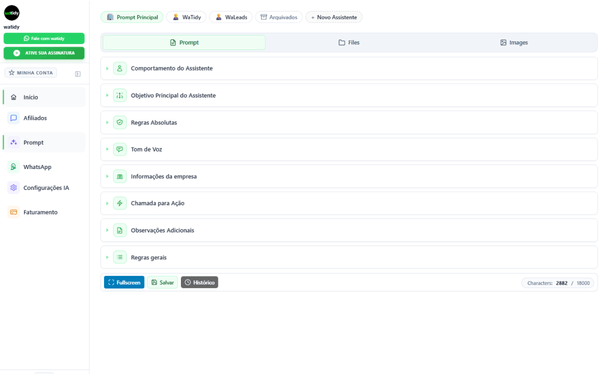Click the Faturamento card icon
The height and width of the screenshot is (375, 600).
point(13,212)
